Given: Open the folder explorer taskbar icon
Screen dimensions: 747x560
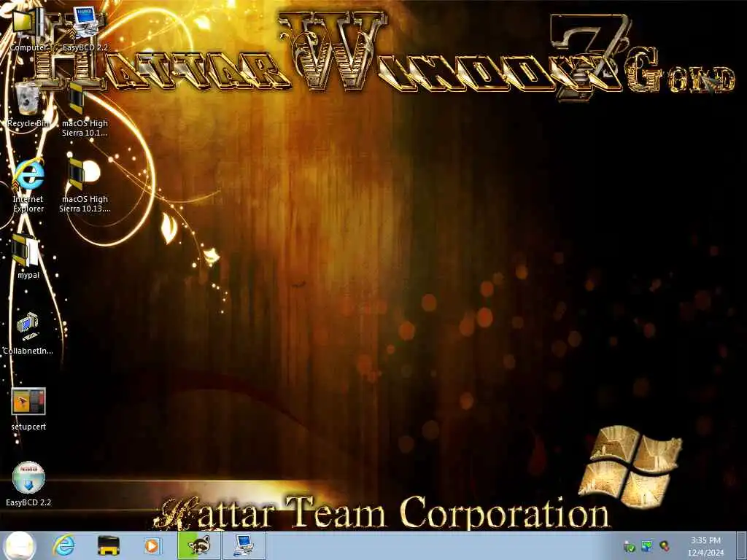Looking at the screenshot, I should [108, 545].
